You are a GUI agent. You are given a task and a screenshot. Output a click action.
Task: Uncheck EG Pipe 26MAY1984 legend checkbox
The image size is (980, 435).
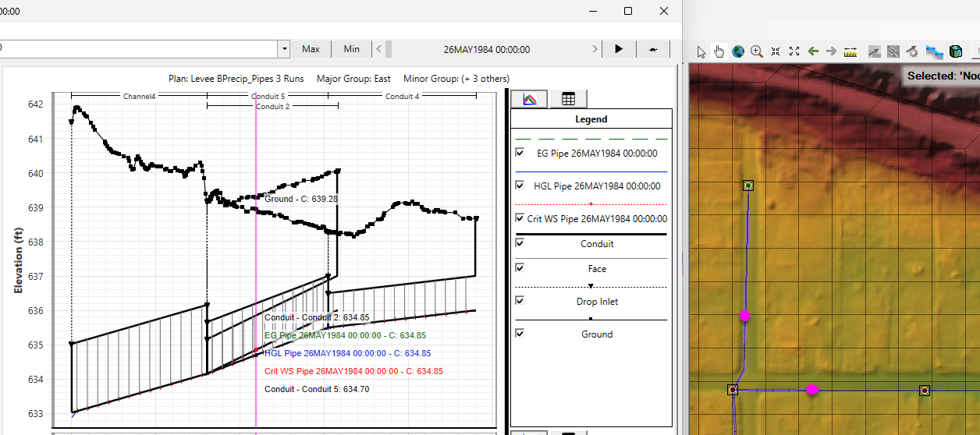coord(520,153)
